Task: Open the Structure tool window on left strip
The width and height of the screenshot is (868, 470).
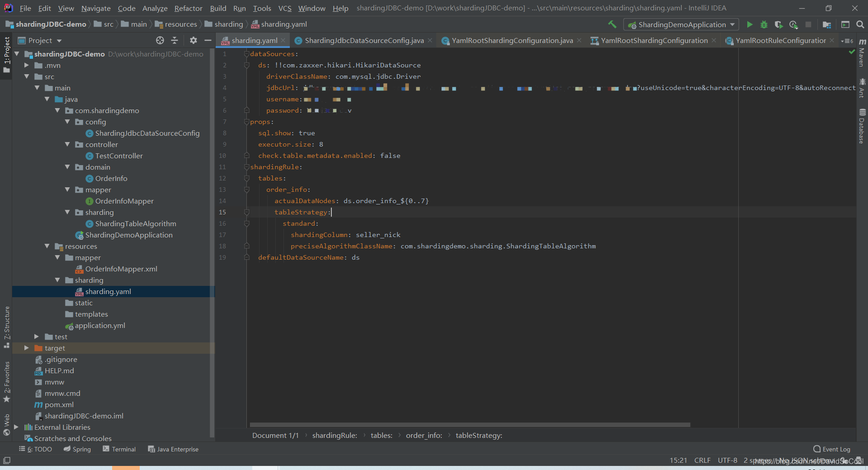Action: [6, 327]
